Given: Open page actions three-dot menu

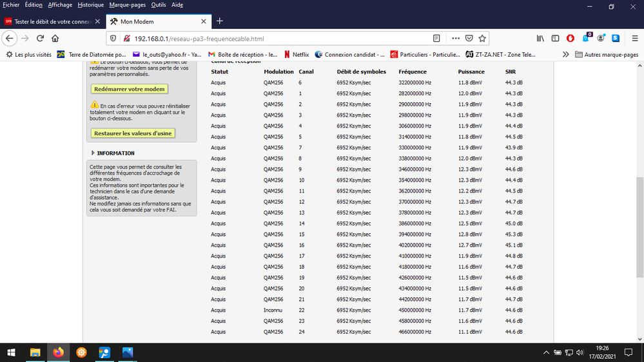Looking at the screenshot, I should point(455,38).
